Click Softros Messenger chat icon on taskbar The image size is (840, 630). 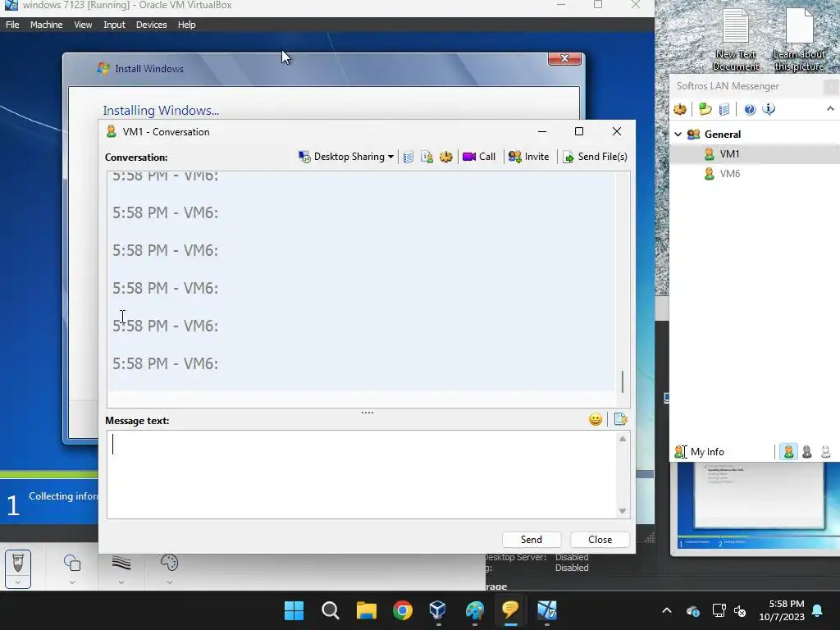point(510,610)
